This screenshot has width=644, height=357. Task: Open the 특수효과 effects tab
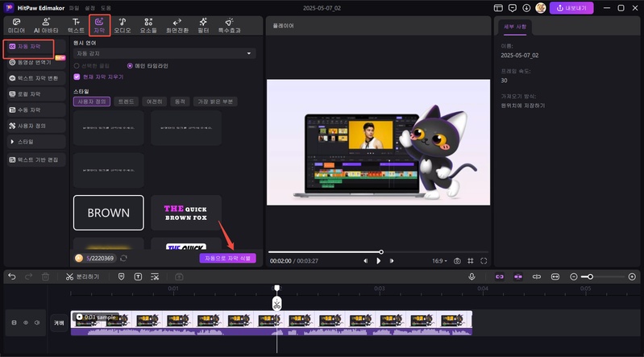pos(229,26)
